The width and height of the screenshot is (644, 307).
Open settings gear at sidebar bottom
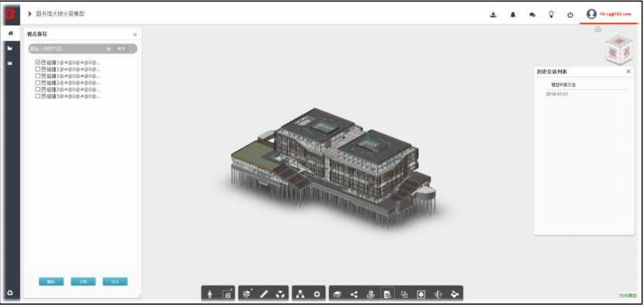click(10, 293)
